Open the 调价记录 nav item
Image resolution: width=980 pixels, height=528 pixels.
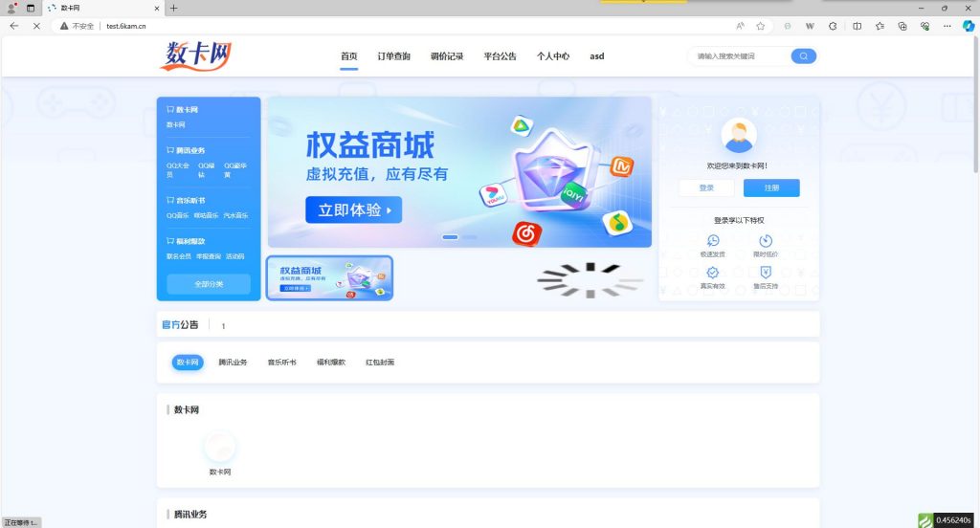click(447, 56)
